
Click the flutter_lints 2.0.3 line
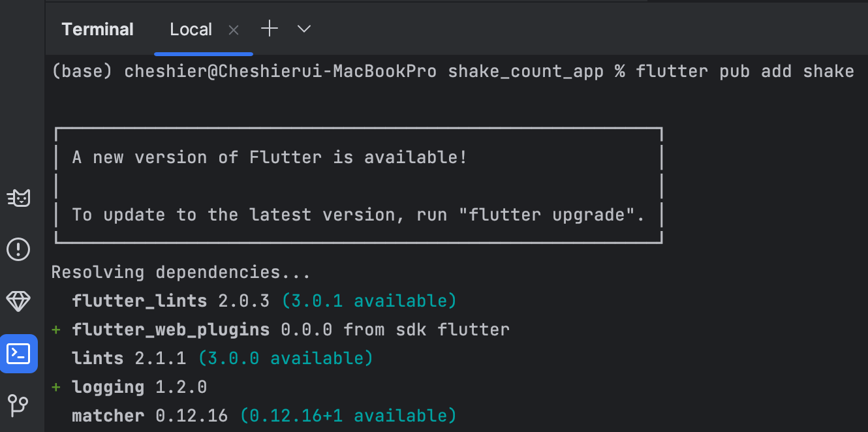click(x=264, y=301)
